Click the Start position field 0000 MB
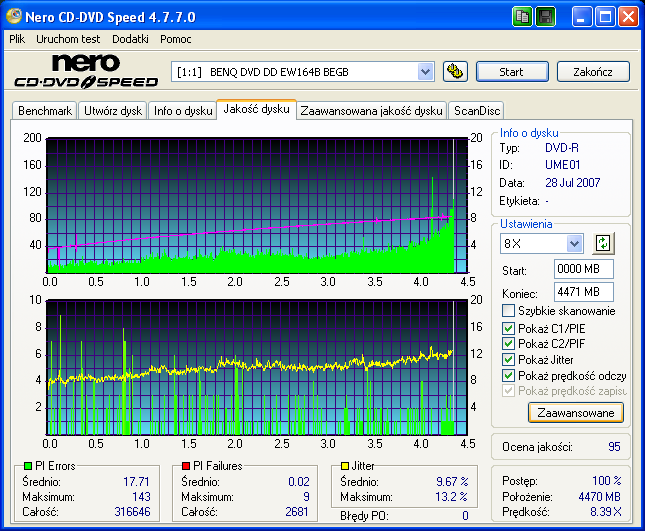This screenshot has width=645, height=531. point(584,269)
